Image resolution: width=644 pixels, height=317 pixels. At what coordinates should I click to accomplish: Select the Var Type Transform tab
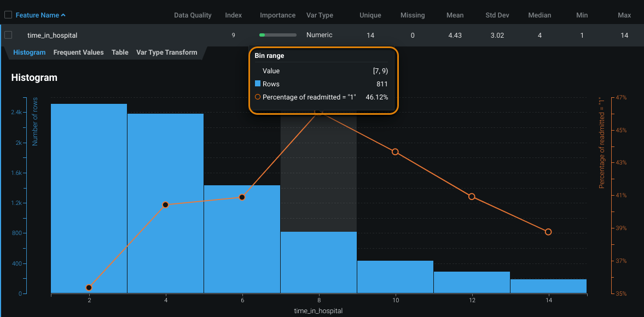(167, 52)
